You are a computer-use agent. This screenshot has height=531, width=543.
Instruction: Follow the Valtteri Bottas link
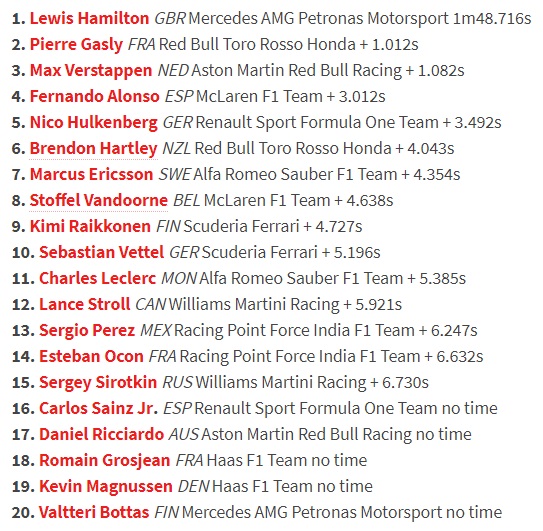coord(94,512)
